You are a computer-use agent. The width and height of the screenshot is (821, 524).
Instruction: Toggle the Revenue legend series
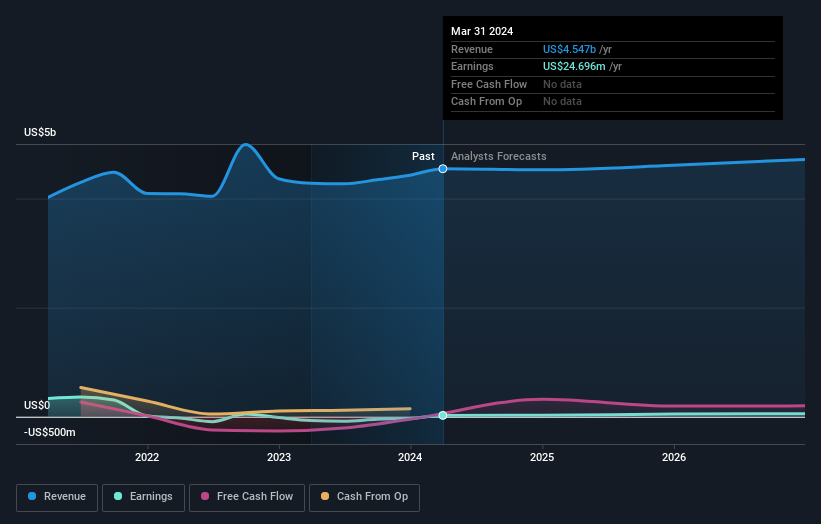[x=57, y=497]
